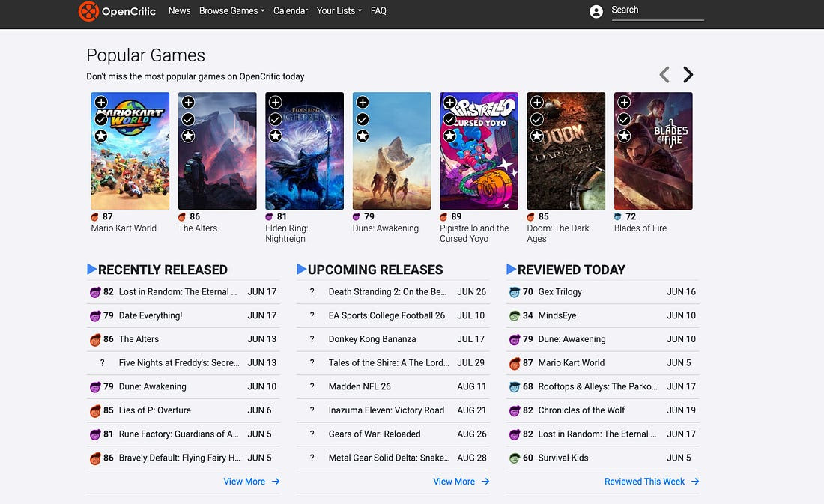Click View More under Upcoming Releases
The width and height of the screenshot is (824, 504).
point(461,482)
